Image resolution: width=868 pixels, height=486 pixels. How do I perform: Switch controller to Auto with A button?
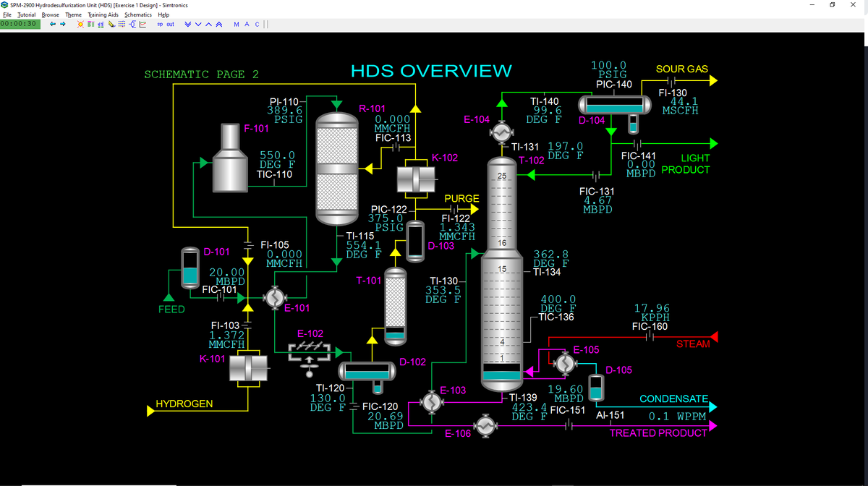pos(247,24)
